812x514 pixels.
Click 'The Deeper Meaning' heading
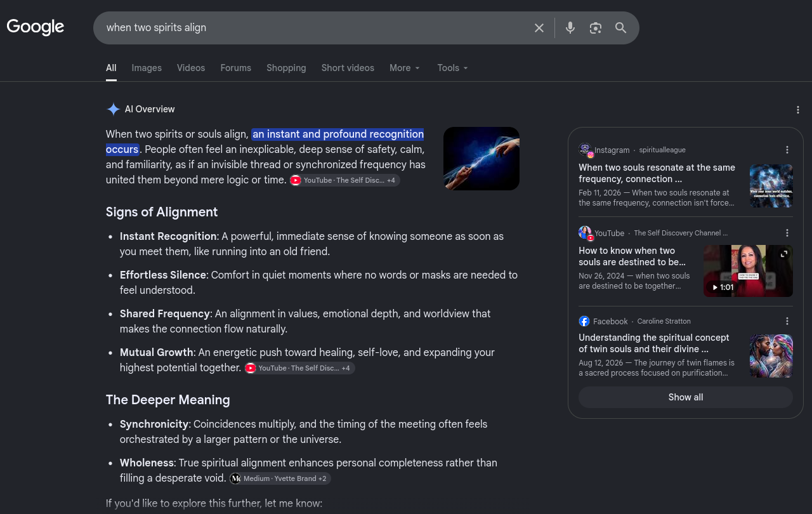tap(168, 400)
